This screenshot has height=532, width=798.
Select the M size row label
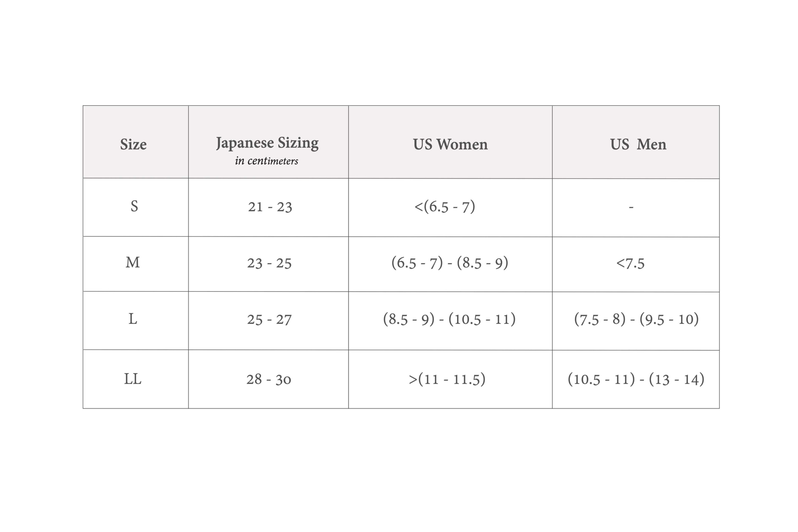(133, 263)
